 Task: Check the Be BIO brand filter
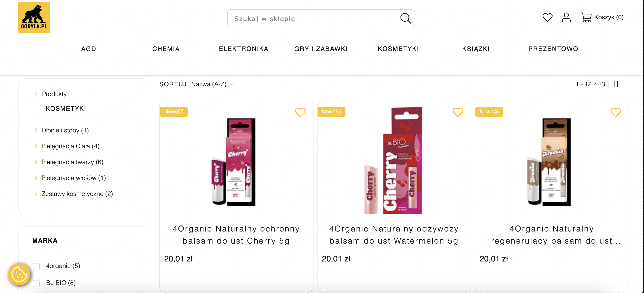(36, 283)
